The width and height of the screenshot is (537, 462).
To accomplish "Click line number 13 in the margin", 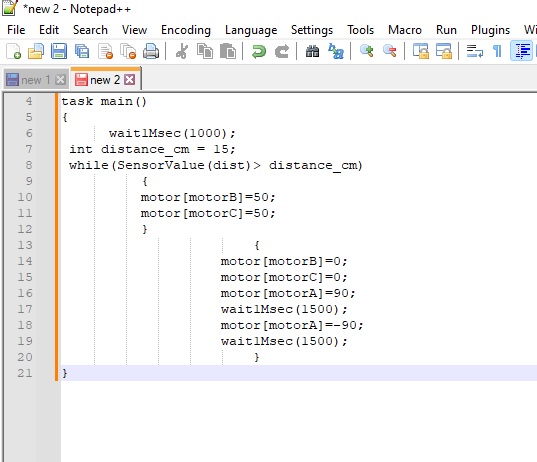I will click(25, 245).
